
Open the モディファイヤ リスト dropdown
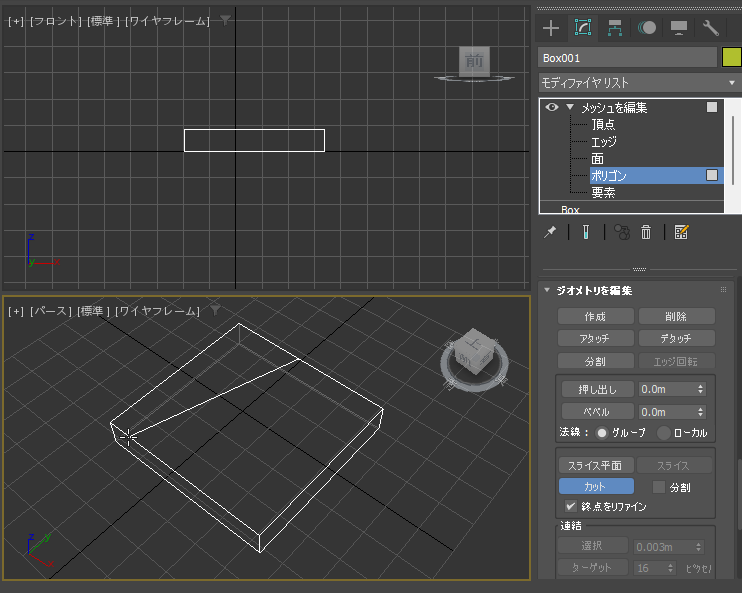pyautogui.click(x=640, y=83)
